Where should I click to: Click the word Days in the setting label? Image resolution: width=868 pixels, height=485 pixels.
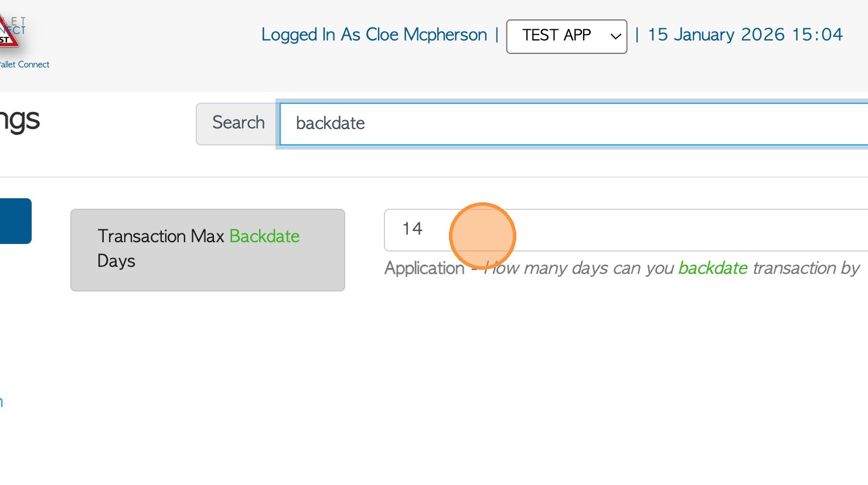(x=116, y=261)
